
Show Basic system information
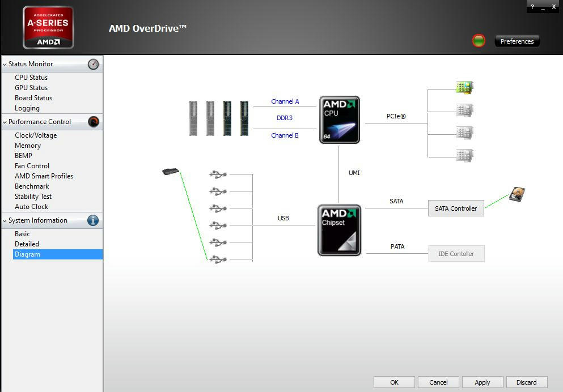[x=22, y=234]
